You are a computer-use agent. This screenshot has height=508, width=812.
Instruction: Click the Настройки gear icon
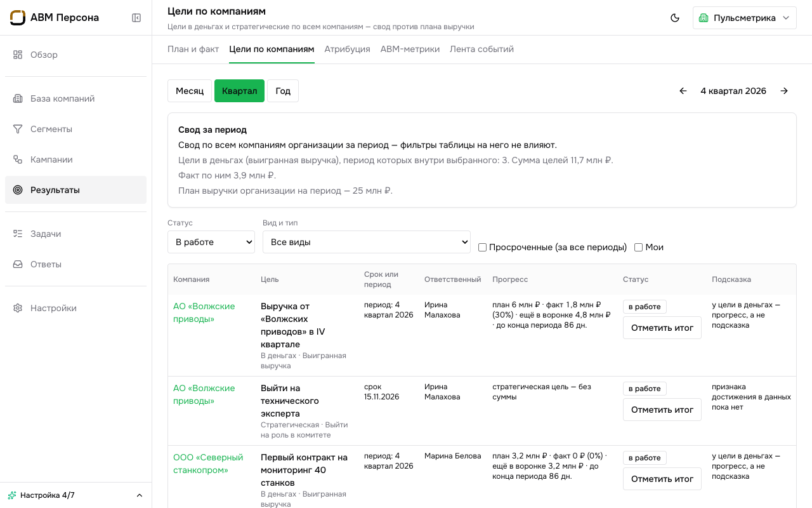click(18, 308)
